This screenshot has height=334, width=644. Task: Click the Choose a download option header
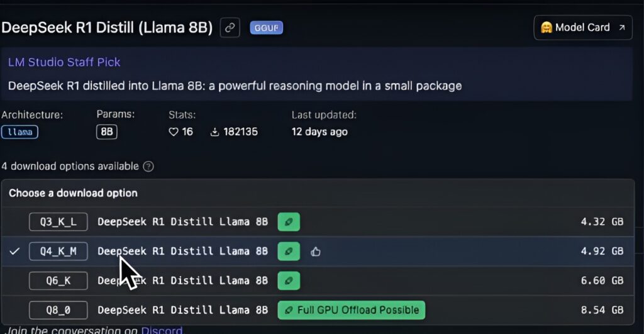coord(73,193)
